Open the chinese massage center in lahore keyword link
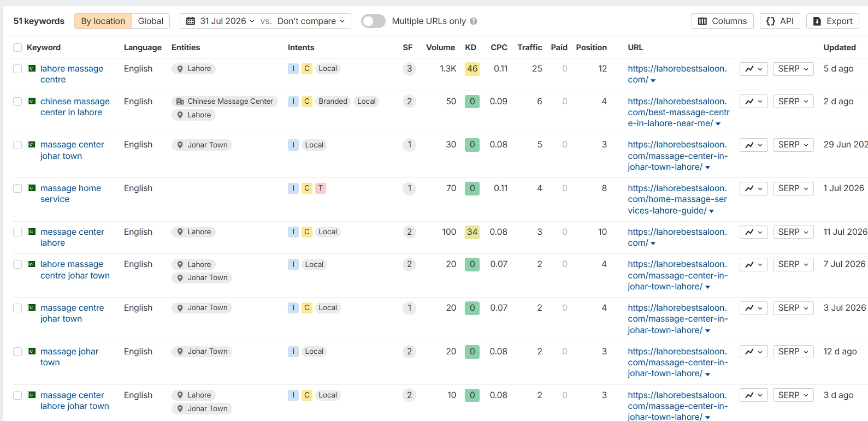This screenshot has height=421, width=868. click(75, 107)
